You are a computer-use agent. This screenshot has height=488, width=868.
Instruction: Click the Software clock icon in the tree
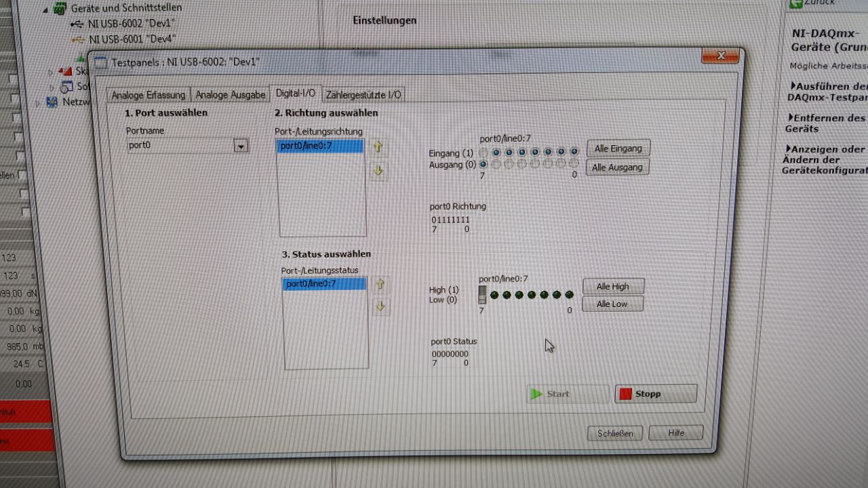(x=66, y=87)
